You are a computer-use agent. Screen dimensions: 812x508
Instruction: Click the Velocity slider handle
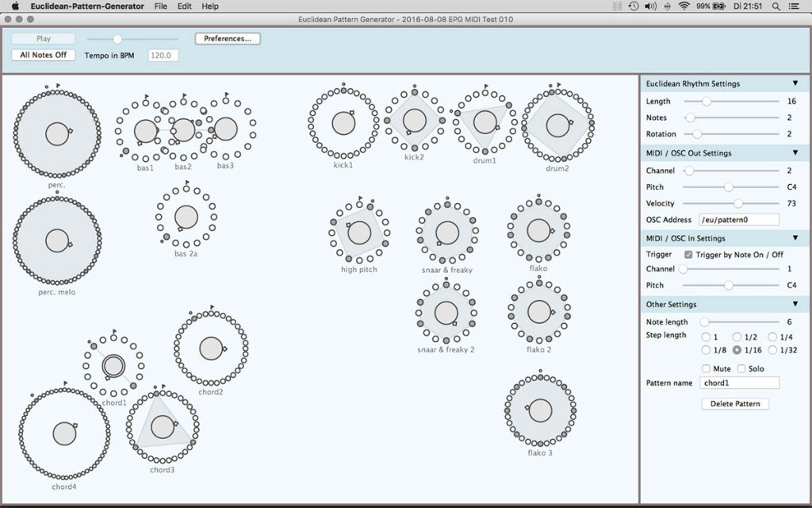coord(738,204)
